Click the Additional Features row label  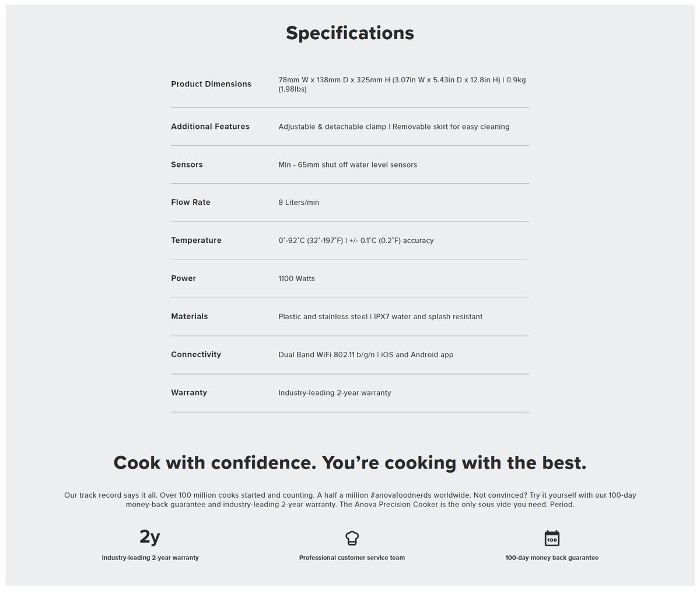tap(210, 127)
